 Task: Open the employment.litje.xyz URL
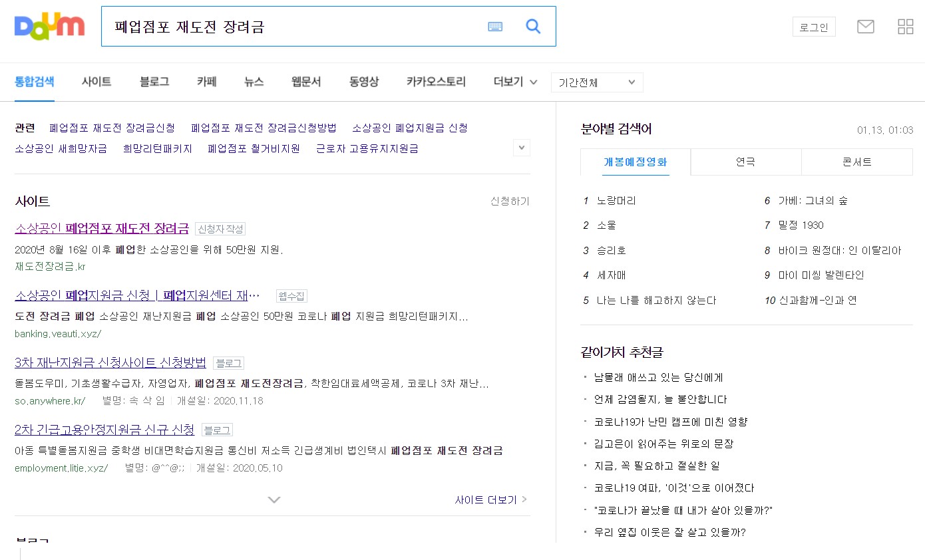pos(61,468)
